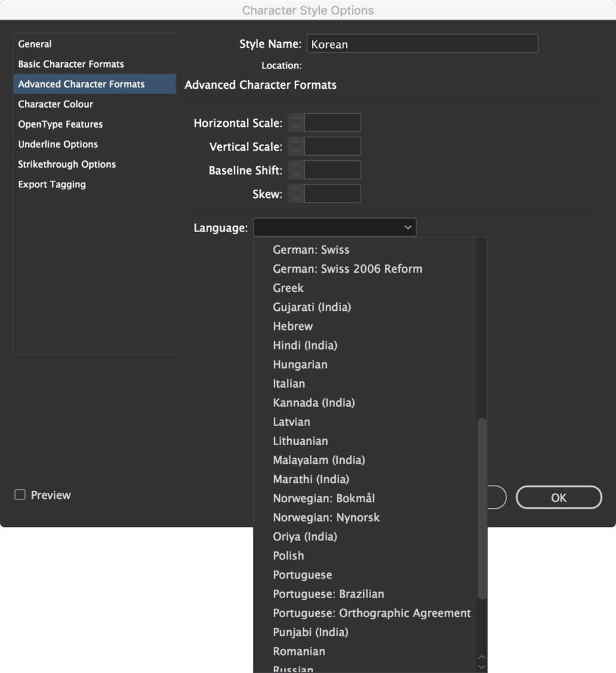
Task: Click the Skew input field
Action: point(332,194)
